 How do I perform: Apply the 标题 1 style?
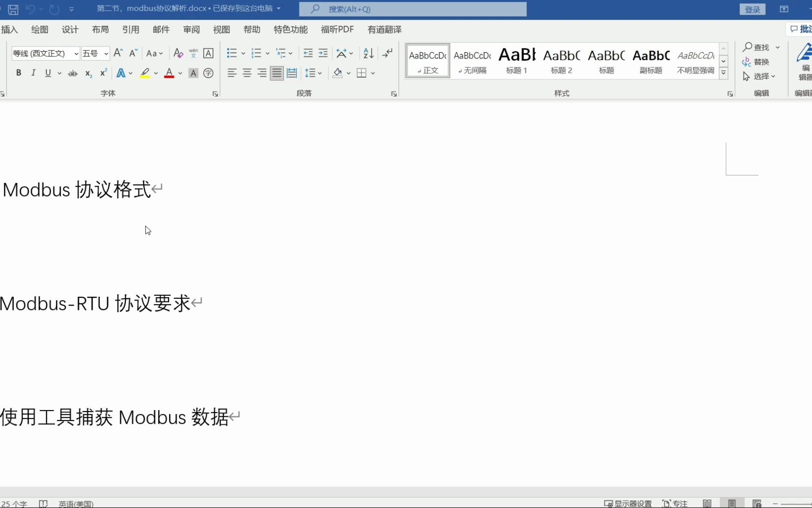tap(516, 61)
